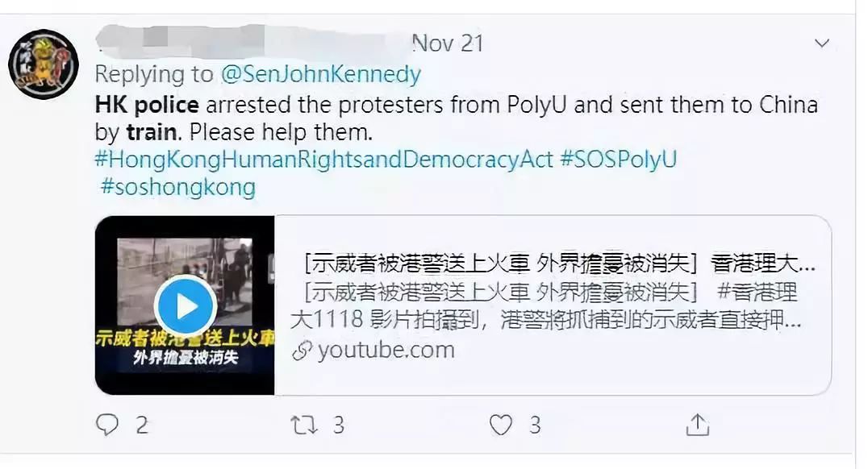Screen dimensions: 868x469
Task: Open the video card Chinese headline title
Action: (559, 264)
